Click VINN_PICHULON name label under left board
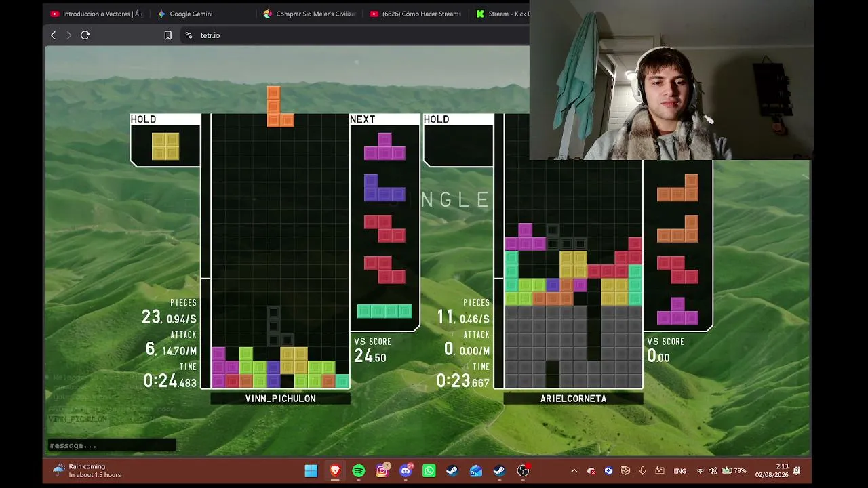 pos(280,399)
